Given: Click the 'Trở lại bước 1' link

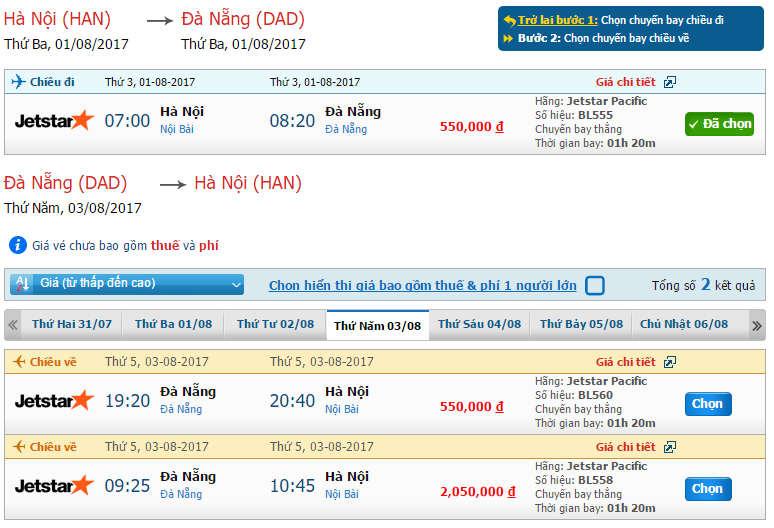Looking at the screenshot, I should tap(557, 20).
